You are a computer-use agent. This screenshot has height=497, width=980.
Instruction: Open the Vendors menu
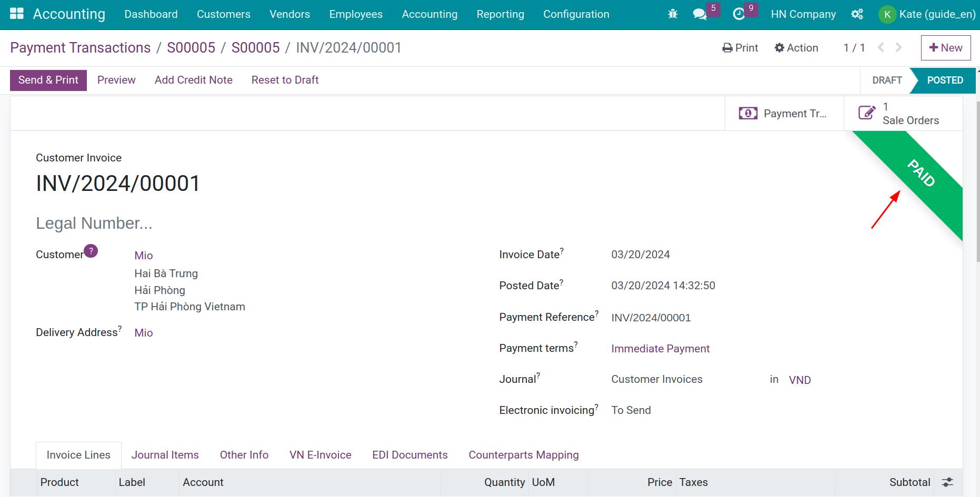[290, 14]
